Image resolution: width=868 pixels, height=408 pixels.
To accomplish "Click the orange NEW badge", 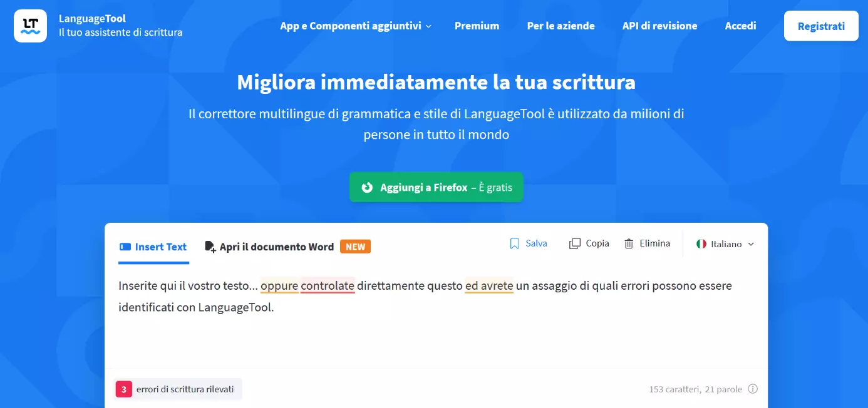I will pos(355,247).
